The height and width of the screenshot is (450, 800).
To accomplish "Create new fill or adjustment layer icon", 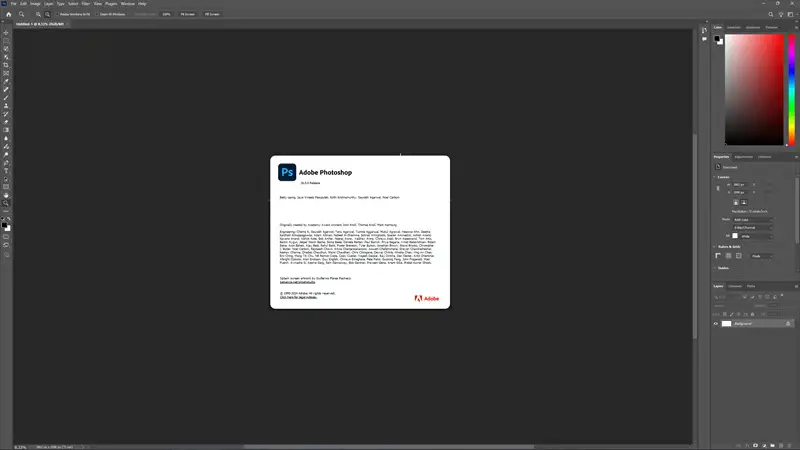I will pyautogui.click(x=764, y=445).
